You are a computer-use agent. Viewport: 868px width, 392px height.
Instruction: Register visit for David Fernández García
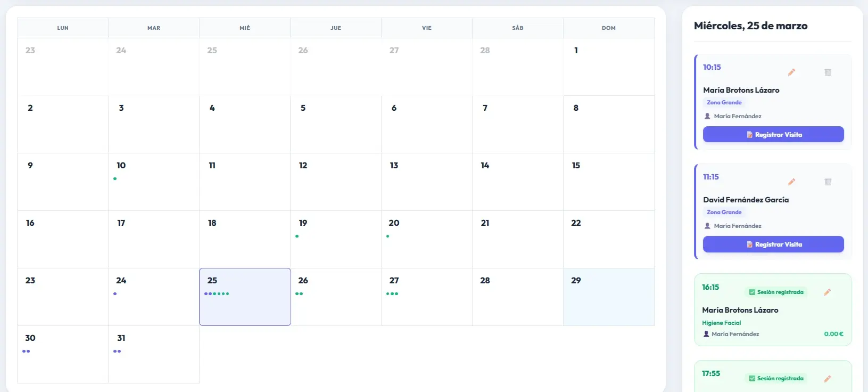(773, 244)
